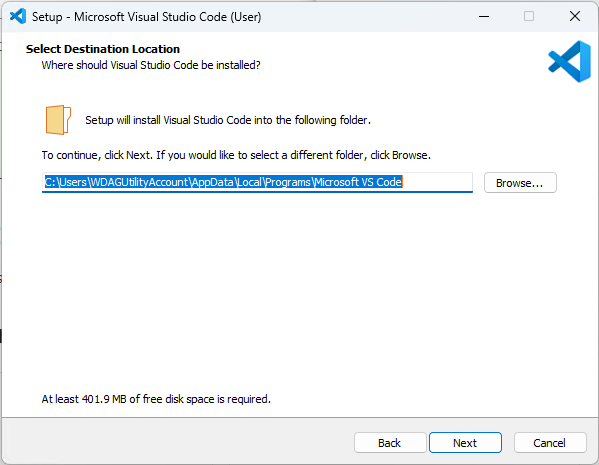Image resolution: width=599 pixels, height=465 pixels.
Task: Close the Setup window with X
Action: pos(575,16)
